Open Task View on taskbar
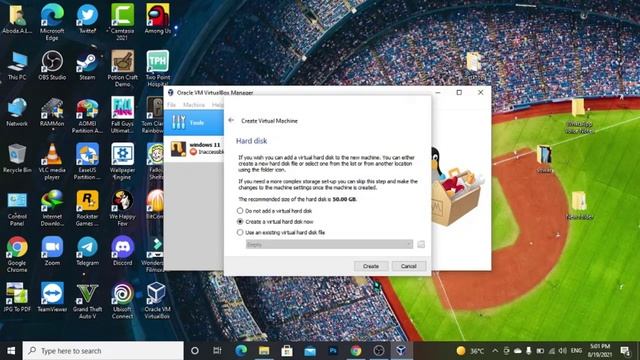Screen dimensions: 640x360 [217, 351]
